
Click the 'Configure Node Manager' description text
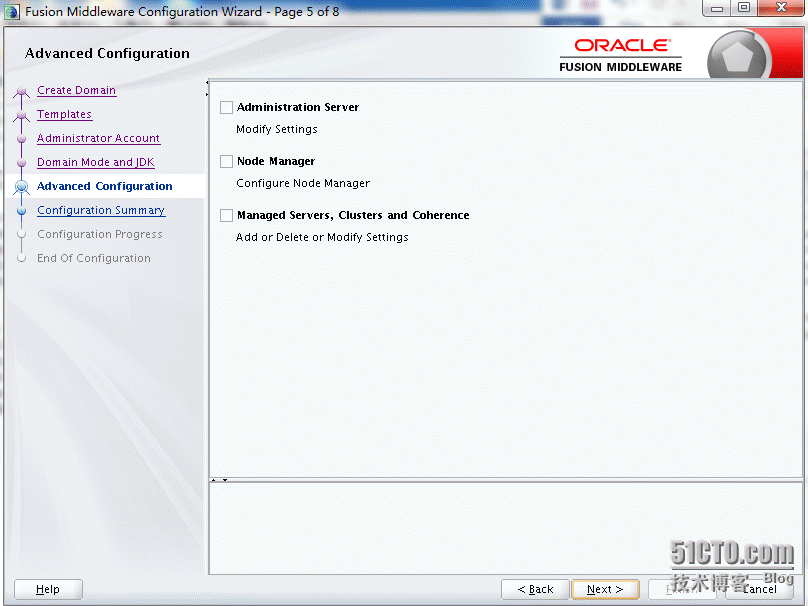(x=303, y=183)
